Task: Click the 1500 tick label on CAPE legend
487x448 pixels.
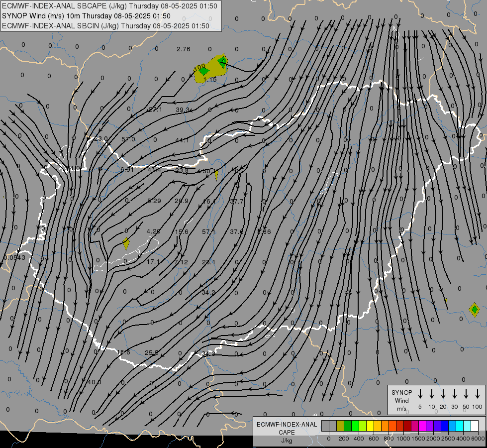Action: (418, 439)
